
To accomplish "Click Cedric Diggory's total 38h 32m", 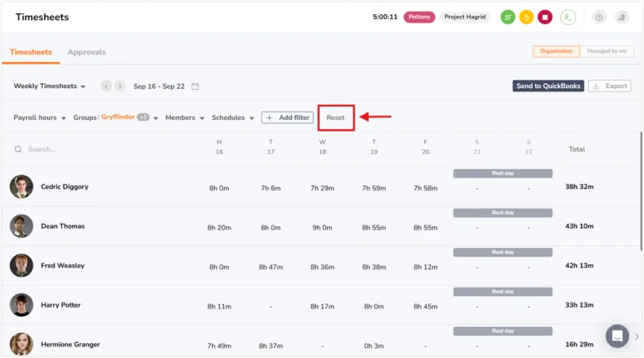I will (x=579, y=187).
